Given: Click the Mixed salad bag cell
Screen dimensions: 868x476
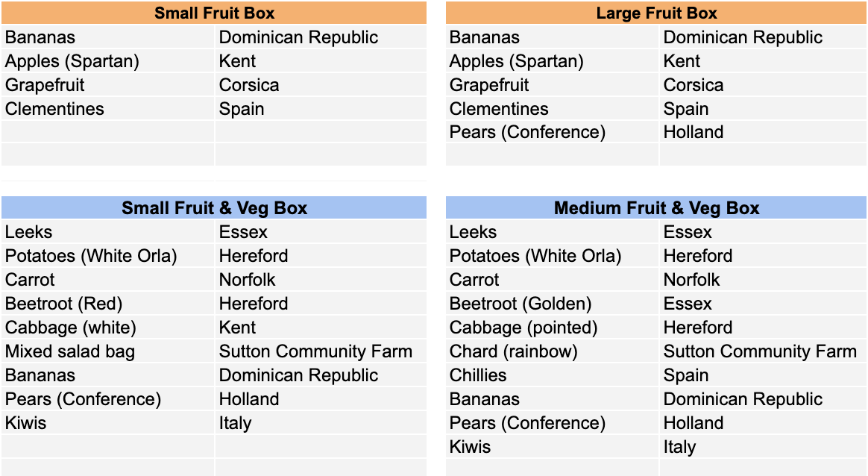Looking at the screenshot, I should point(107,351).
